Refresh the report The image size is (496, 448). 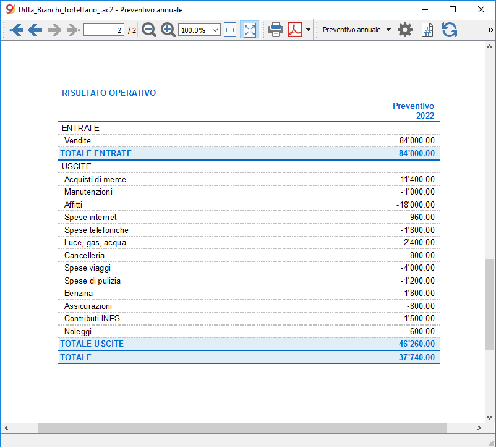[450, 30]
